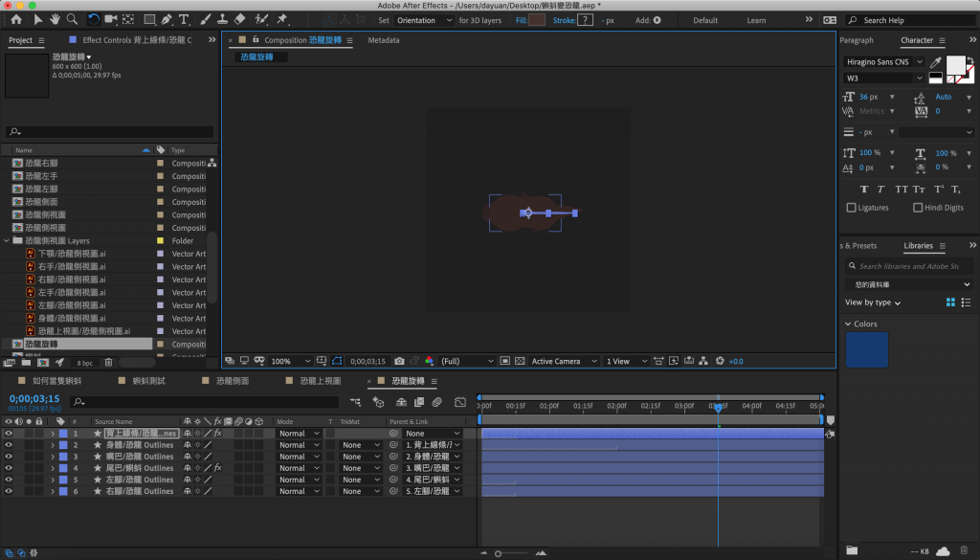The height and width of the screenshot is (560, 980).
Task: Enable the Hindi Digits checkbox
Action: tap(918, 208)
